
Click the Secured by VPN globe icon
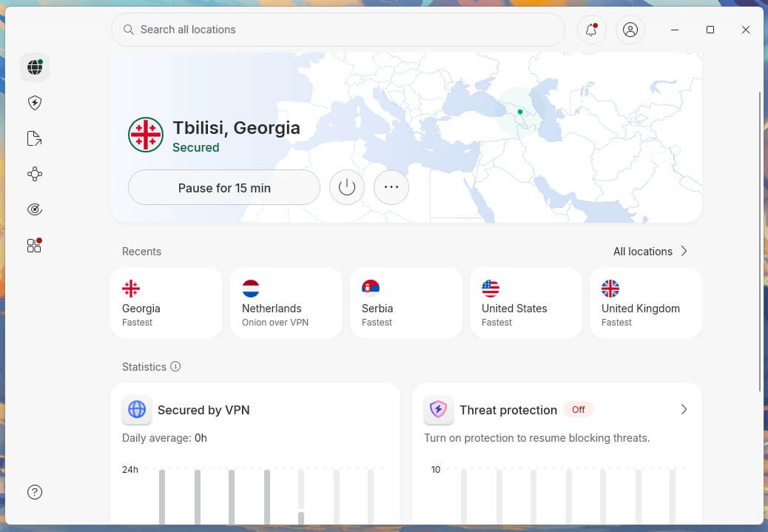click(x=137, y=409)
